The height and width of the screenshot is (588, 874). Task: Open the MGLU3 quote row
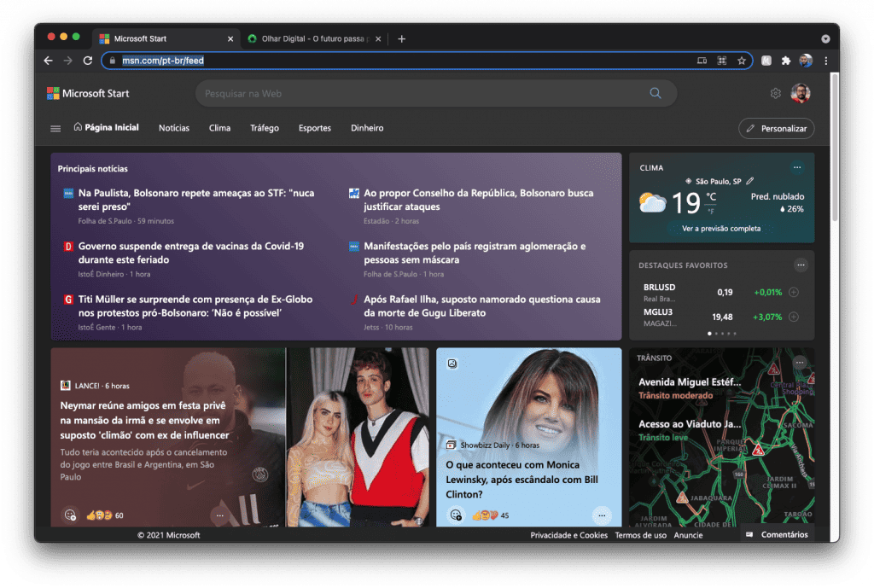click(x=720, y=317)
